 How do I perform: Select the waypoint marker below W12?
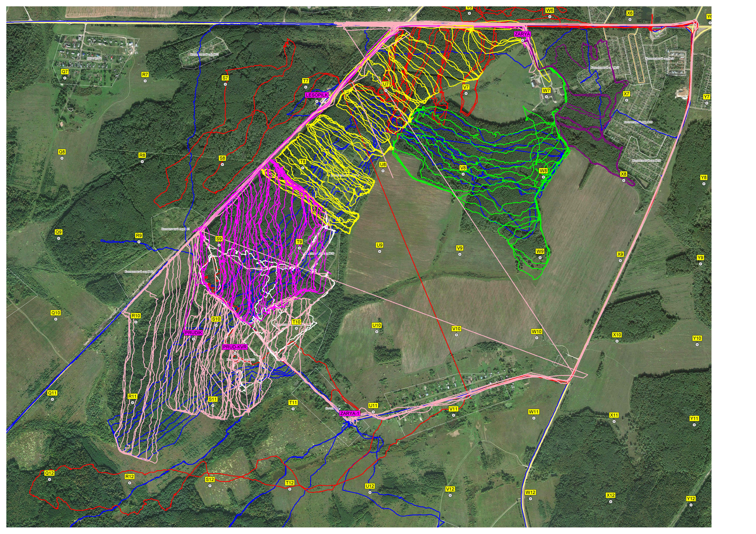pos(530,499)
